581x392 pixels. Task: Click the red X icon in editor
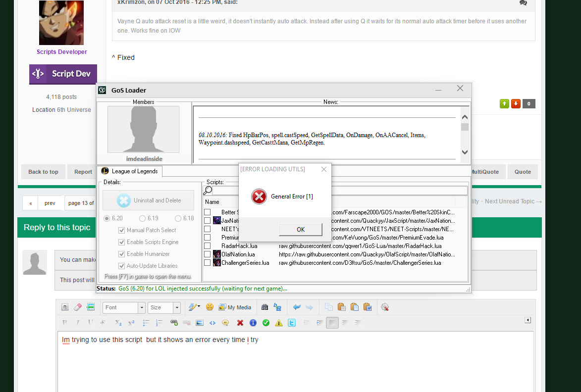pos(240,323)
